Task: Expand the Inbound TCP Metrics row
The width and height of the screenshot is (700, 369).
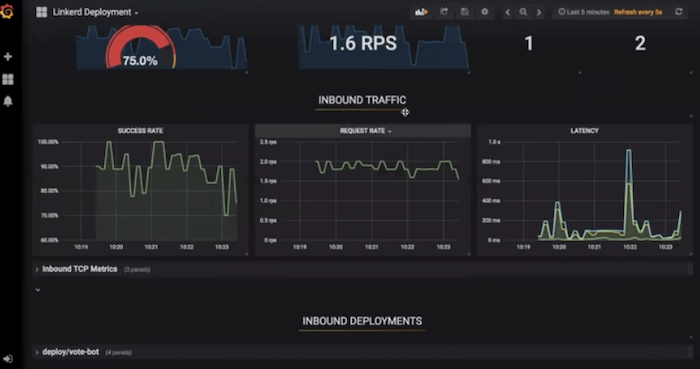Action: point(79,269)
